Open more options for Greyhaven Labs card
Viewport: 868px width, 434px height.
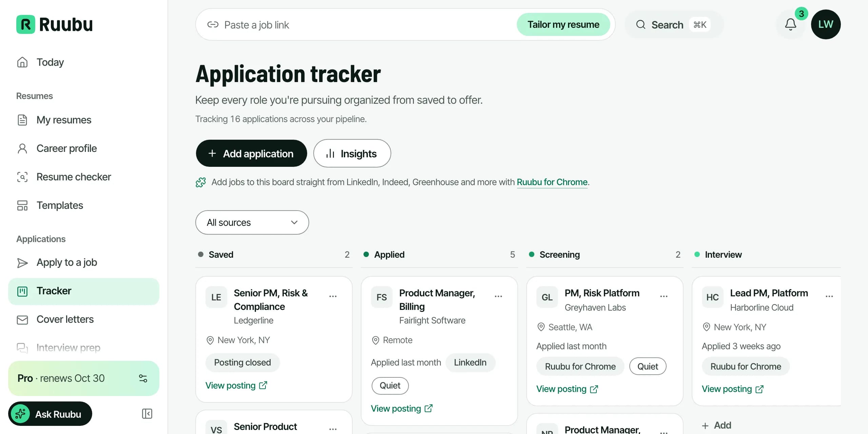coord(664,296)
